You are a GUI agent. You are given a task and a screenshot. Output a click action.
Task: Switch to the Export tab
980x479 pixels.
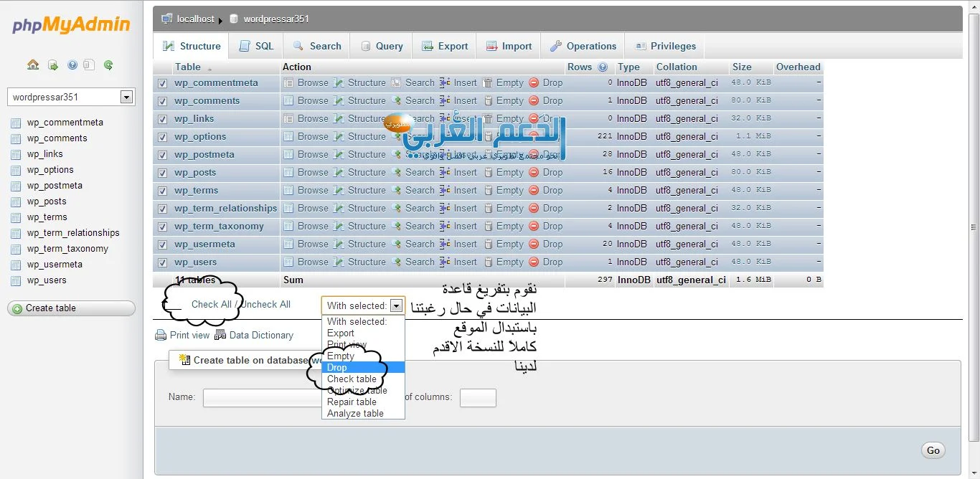[445, 46]
